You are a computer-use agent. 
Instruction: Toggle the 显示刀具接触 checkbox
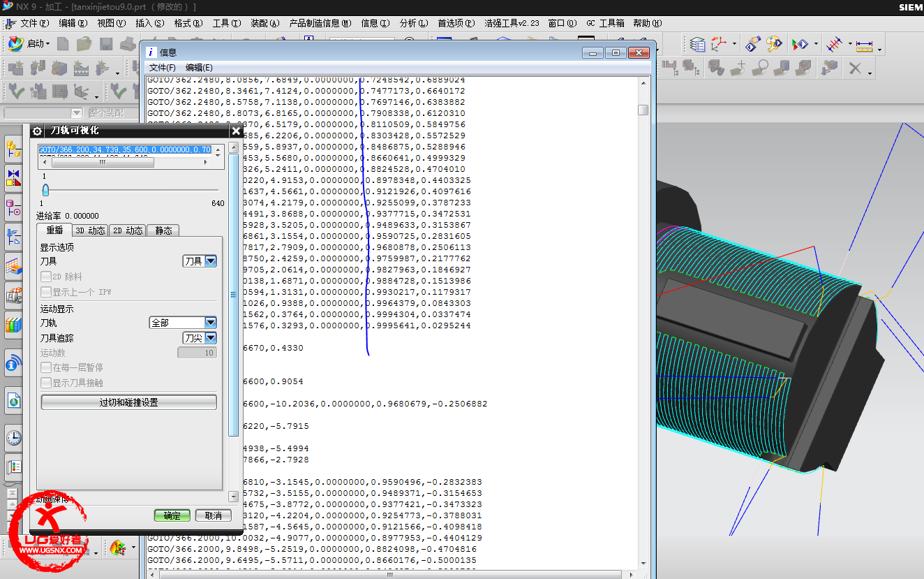tap(46, 383)
